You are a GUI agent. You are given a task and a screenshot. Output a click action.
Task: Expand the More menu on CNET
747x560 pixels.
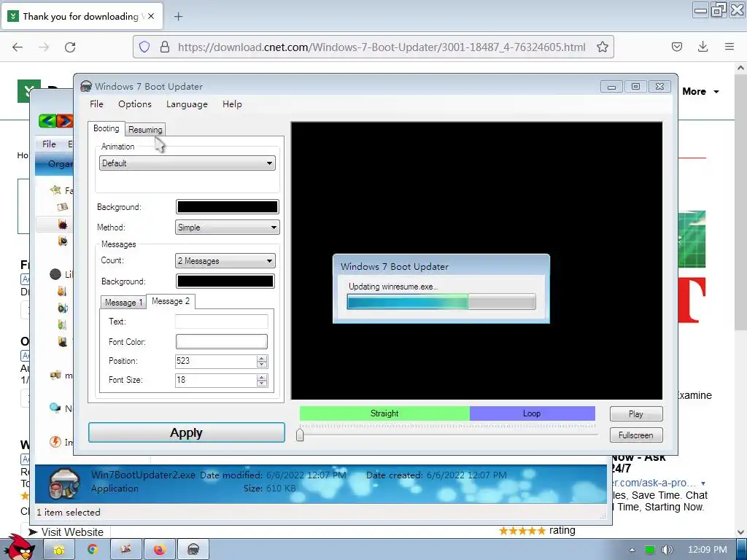[700, 91]
